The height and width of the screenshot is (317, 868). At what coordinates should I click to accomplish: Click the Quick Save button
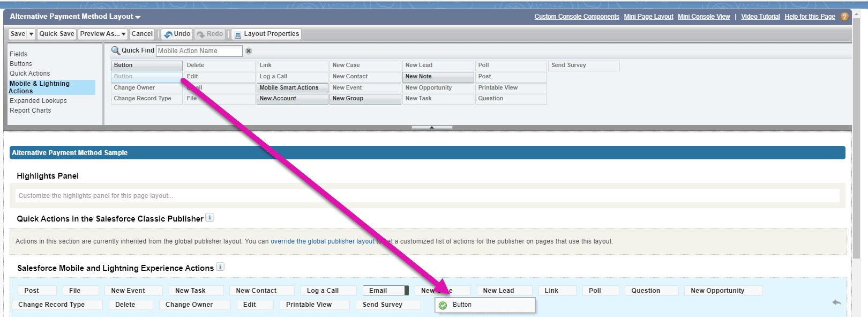pos(57,34)
